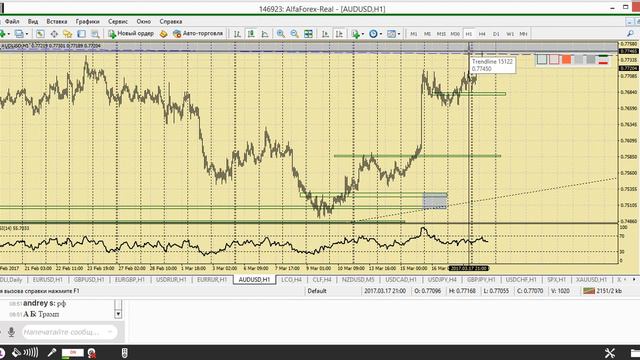Click the chat microphone icon
This screenshot has width=640, height=360.
click(x=11, y=332)
